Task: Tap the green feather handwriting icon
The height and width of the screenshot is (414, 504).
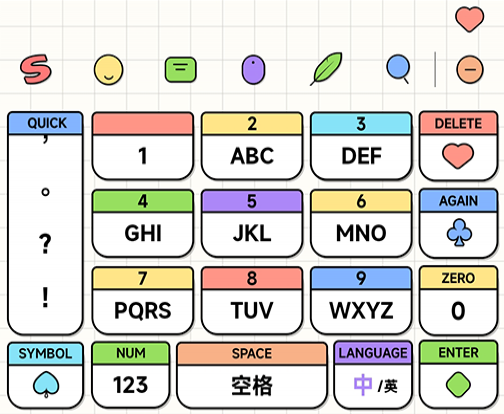Action: pyautogui.click(x=327, y=69)
